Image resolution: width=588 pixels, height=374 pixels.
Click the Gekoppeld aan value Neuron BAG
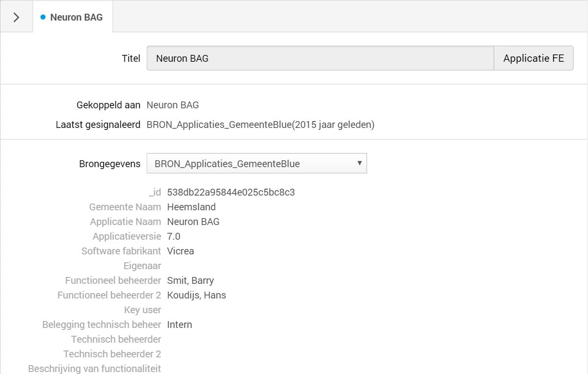(x=173, y=105)
